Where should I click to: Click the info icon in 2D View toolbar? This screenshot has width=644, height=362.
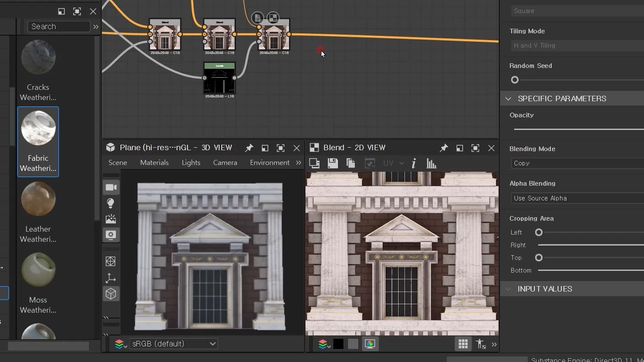(x=414, y=163)
